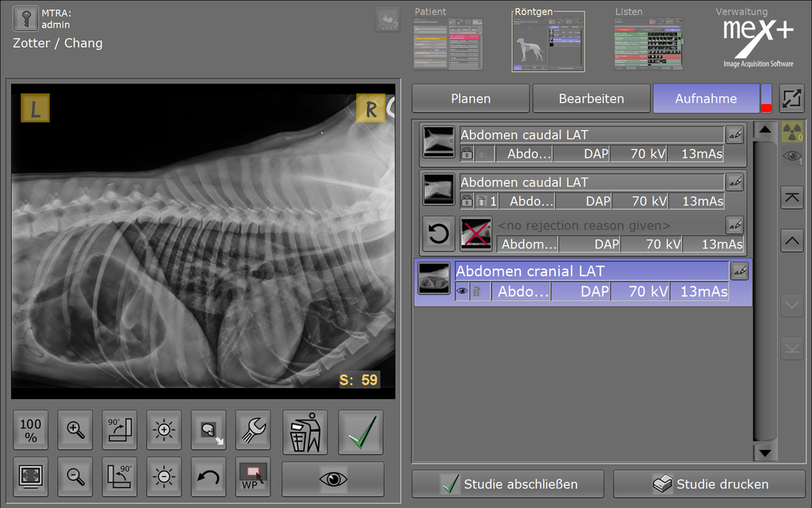Click Studie abschließen button

pyautogui.click(x=507, y=483)
